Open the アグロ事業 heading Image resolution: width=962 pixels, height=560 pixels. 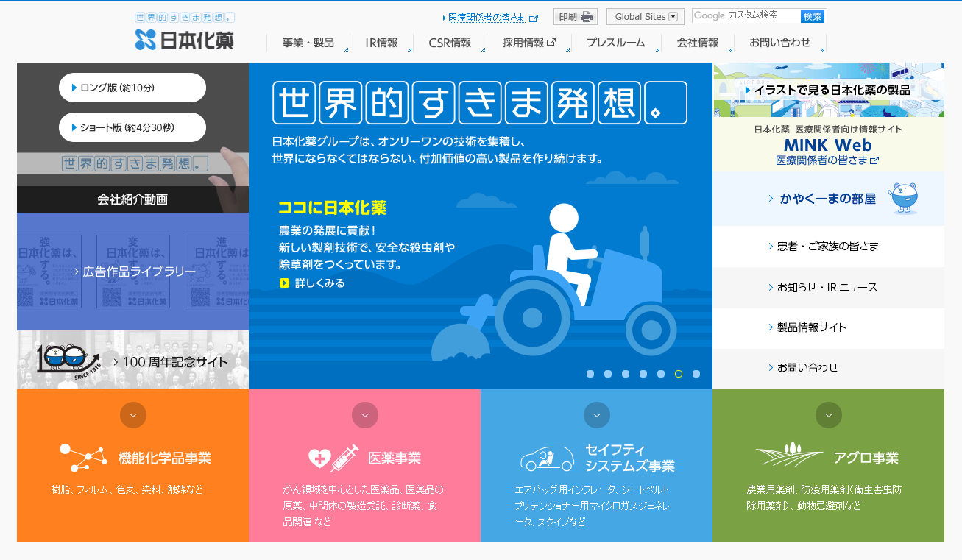[x=866, y=458]
